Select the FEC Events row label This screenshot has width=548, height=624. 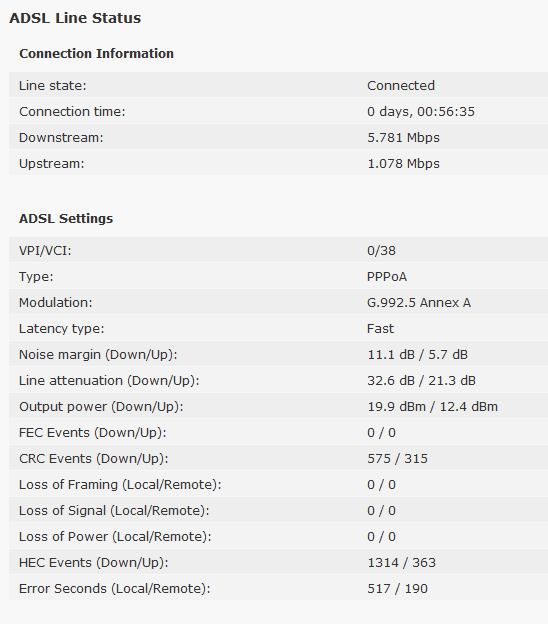click(x=93, y=433)
